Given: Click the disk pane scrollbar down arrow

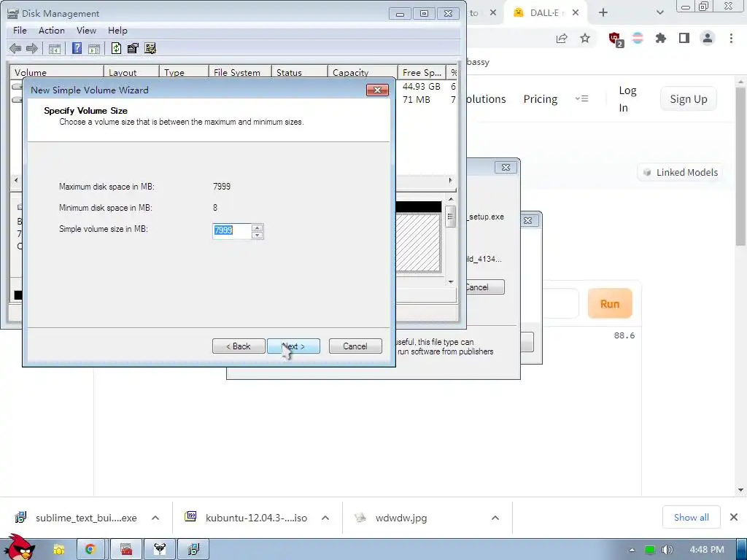Looking at the screenshot, I should point(451,282).
